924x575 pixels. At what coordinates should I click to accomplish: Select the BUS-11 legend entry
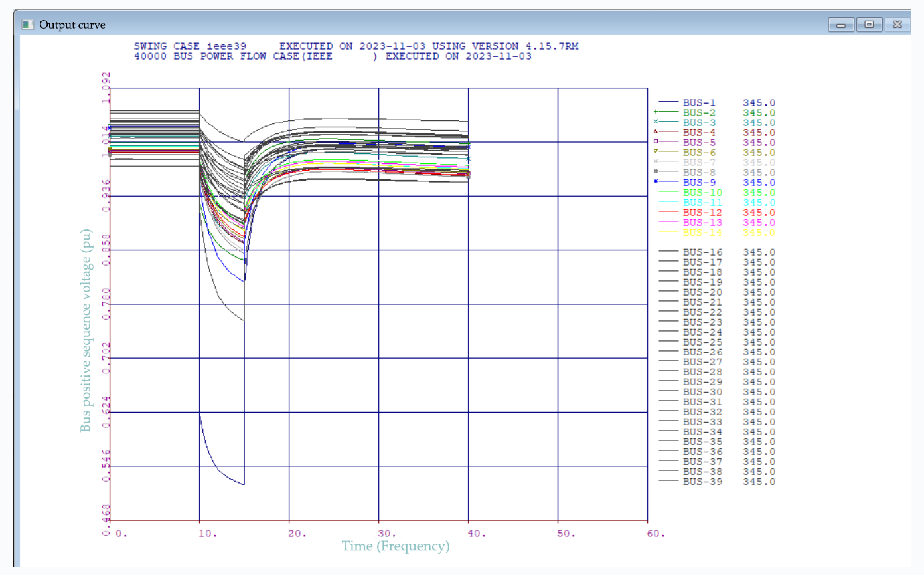click(717, 202)
